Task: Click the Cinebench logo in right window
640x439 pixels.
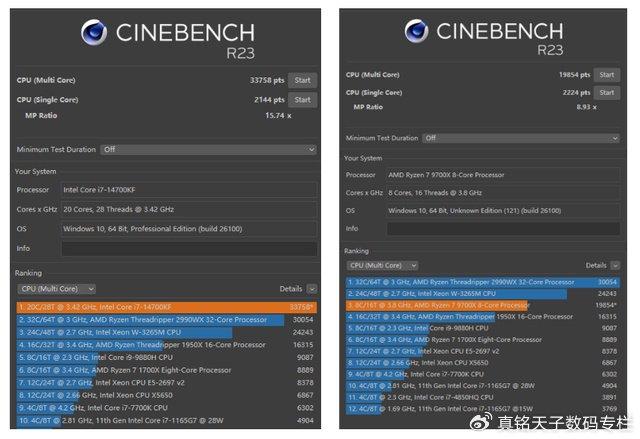Action: [x=417, y=31]
